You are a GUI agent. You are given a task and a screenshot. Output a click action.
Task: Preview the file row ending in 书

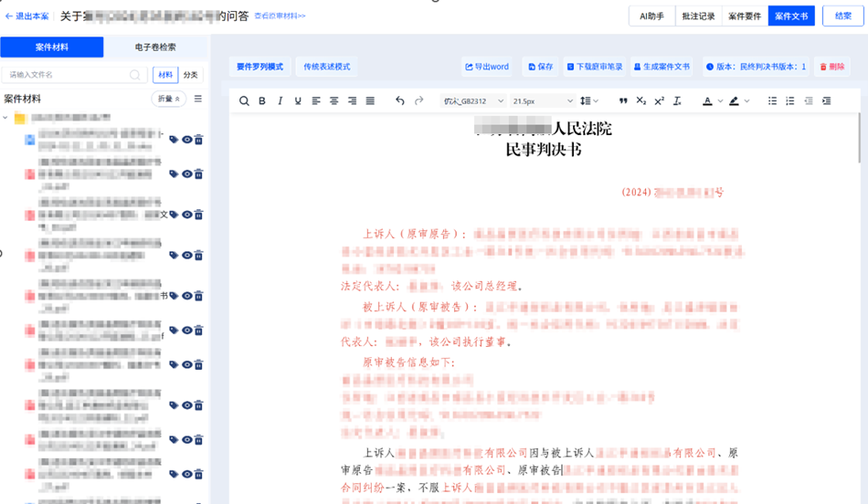pyautogui.click(x=187, y=296)
